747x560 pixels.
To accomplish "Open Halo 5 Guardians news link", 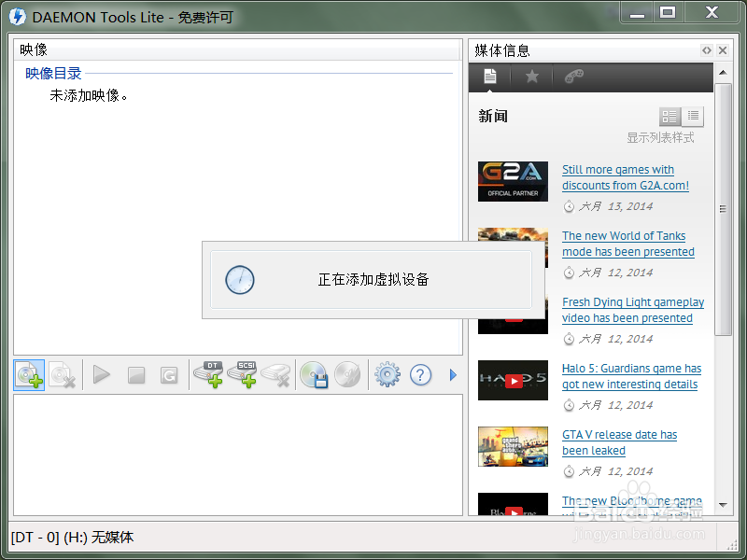I will pyautogui.click(x=631, y=376).
